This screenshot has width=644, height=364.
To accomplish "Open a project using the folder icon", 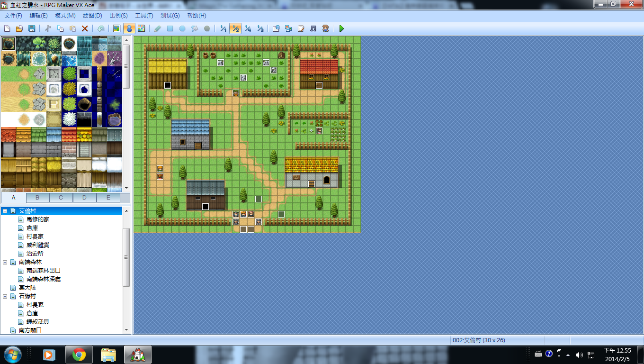I will 19,28.
